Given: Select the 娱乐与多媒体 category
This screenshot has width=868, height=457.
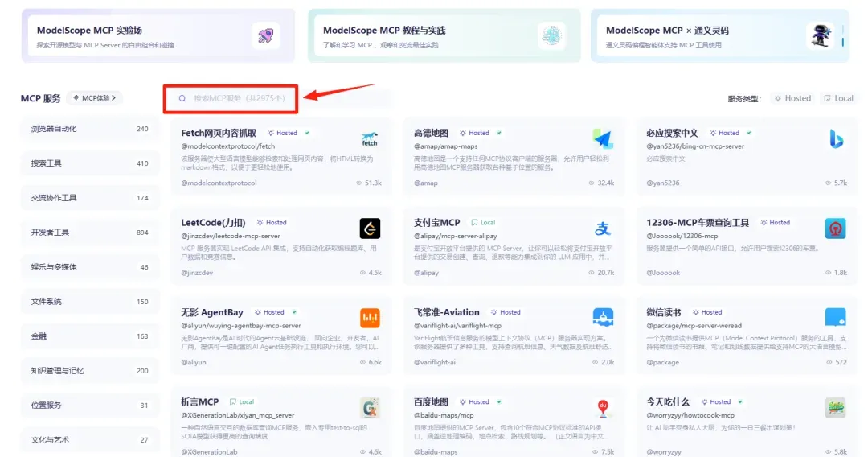Looking at the screenshot, I should [90, 267].
